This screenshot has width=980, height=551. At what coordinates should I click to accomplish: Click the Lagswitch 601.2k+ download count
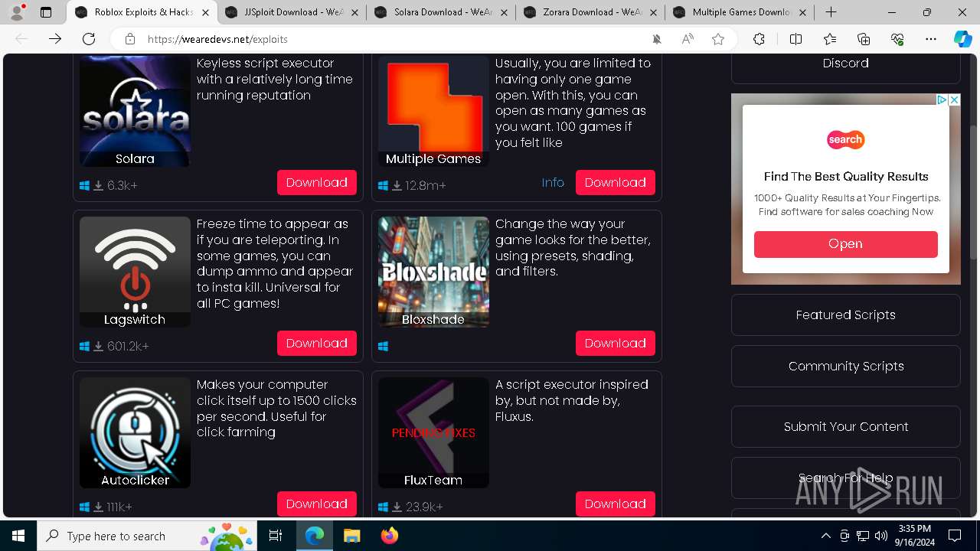pos(128,347)
